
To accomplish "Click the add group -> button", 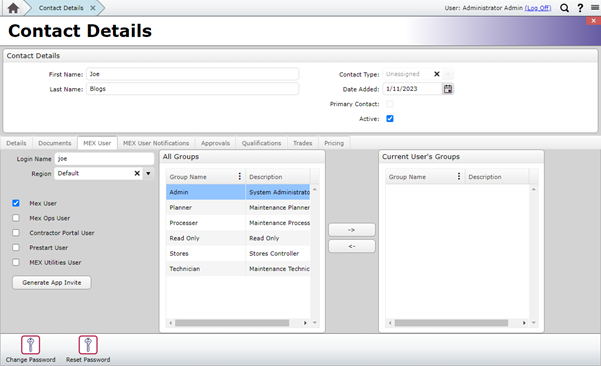I will tap(351, 230).
